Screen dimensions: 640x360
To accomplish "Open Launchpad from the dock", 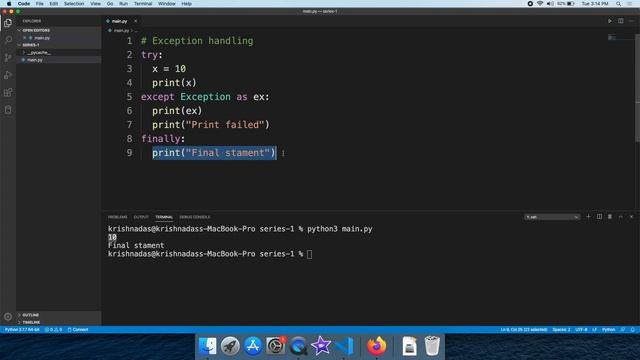I will (230, 346).
